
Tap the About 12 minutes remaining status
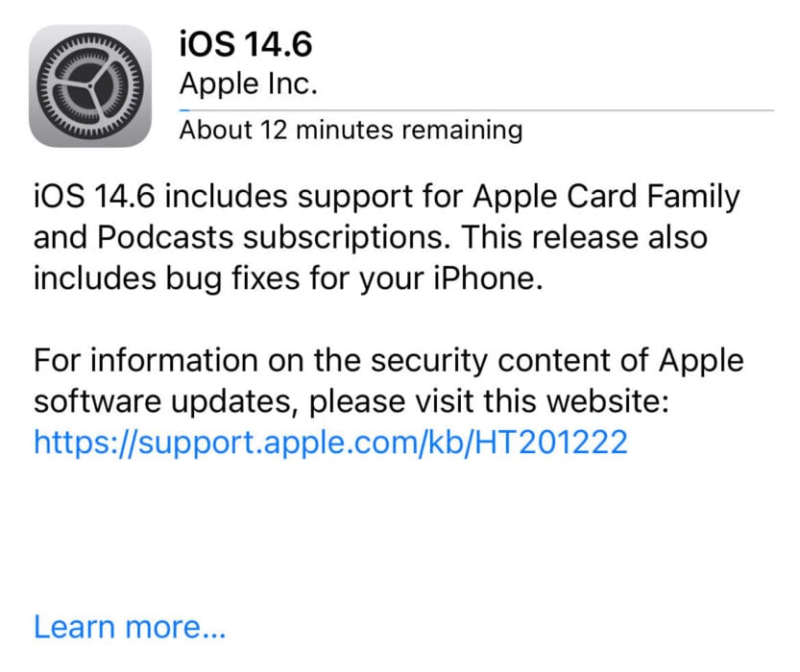(352, 130)
